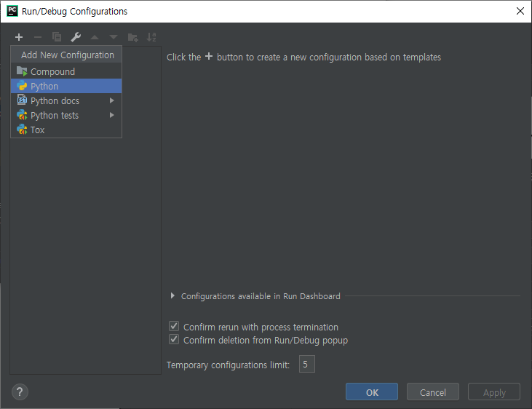The height and width of the screenshot is (409, 532).
Task: Click the Move Up arrow icon
Action: pos(95,37)
